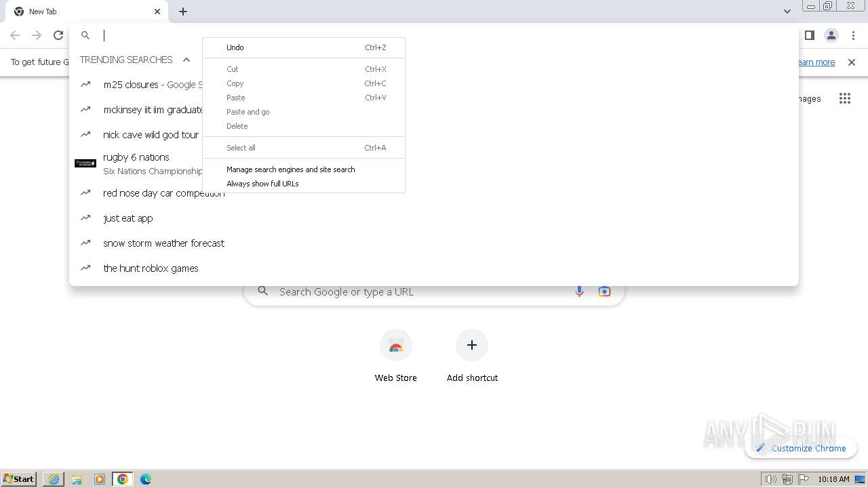Click the address bar magnifier icon
Screen dimensions: 868x488
(x=85, y=35)
